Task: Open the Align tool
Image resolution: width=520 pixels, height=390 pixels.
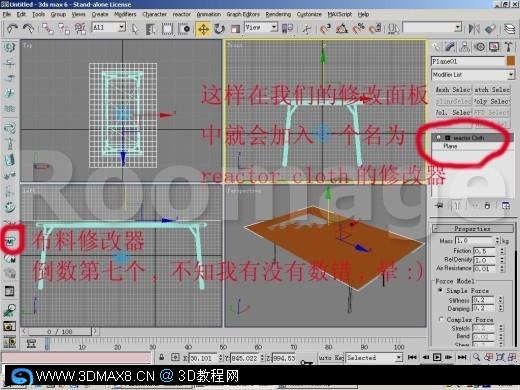Action: pos(490,29)
